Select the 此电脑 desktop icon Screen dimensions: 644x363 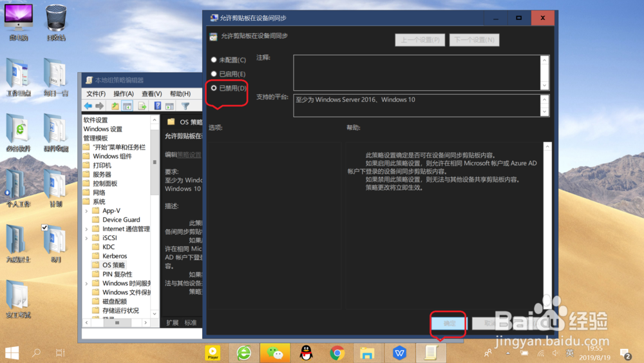19,23
